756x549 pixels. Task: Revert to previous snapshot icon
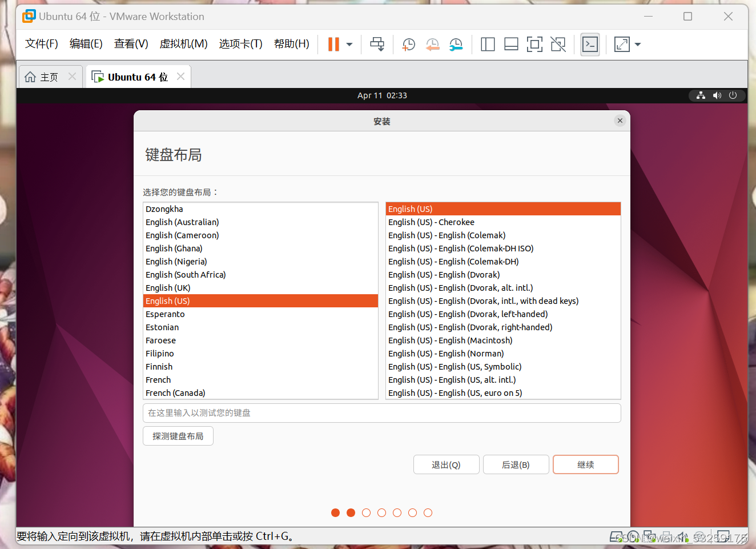[432, 44]
